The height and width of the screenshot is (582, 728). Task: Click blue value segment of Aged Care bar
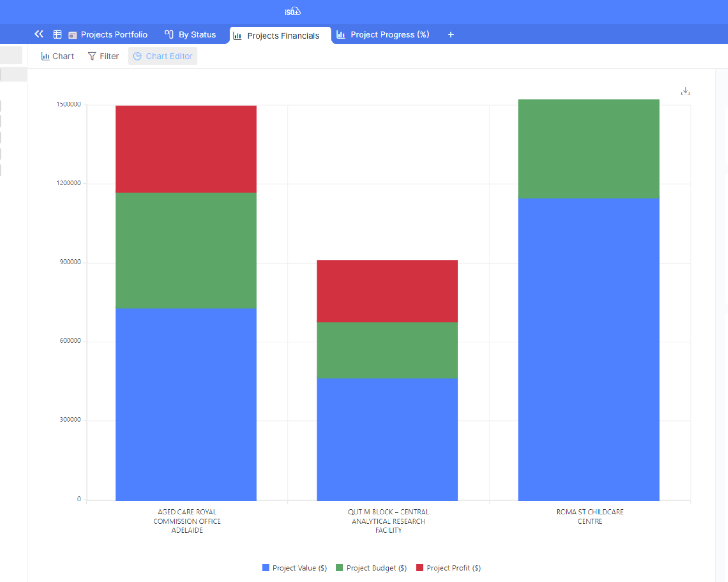[x=185, y=404]
